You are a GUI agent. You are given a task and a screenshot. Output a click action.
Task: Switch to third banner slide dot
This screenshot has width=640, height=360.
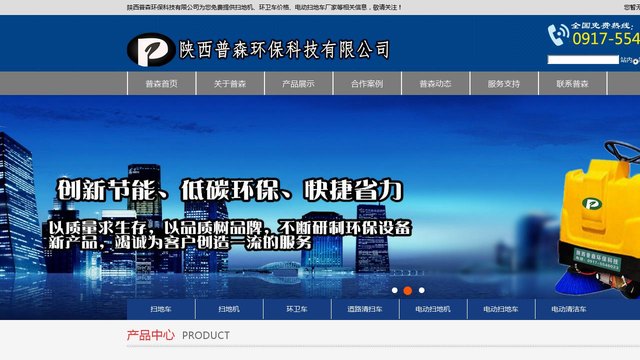[x=422, y=290]
